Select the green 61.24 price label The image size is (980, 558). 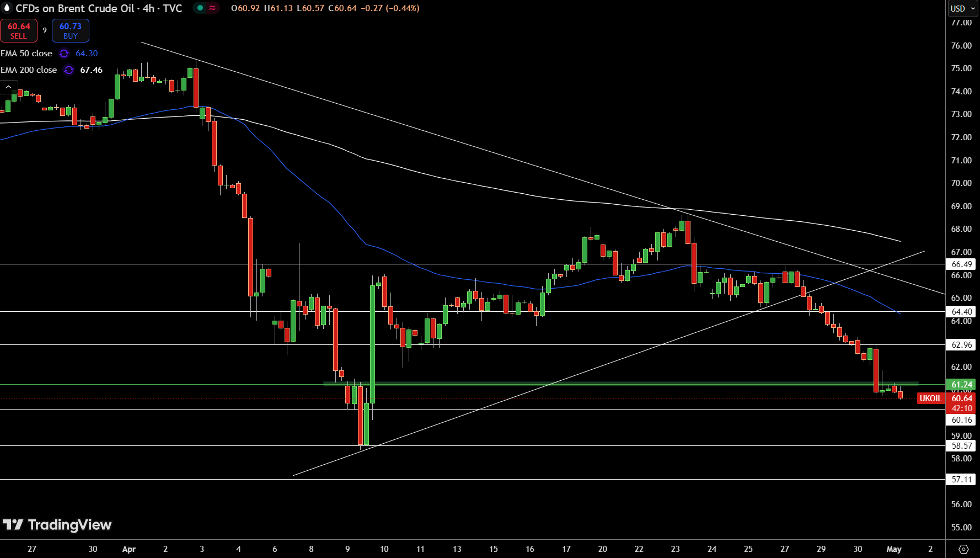tap(962, 385)
